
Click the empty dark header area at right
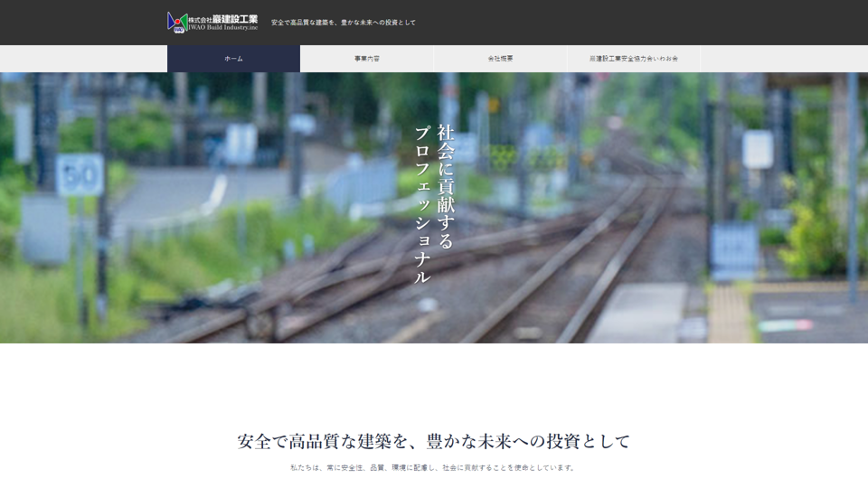[x=678, y=23]
